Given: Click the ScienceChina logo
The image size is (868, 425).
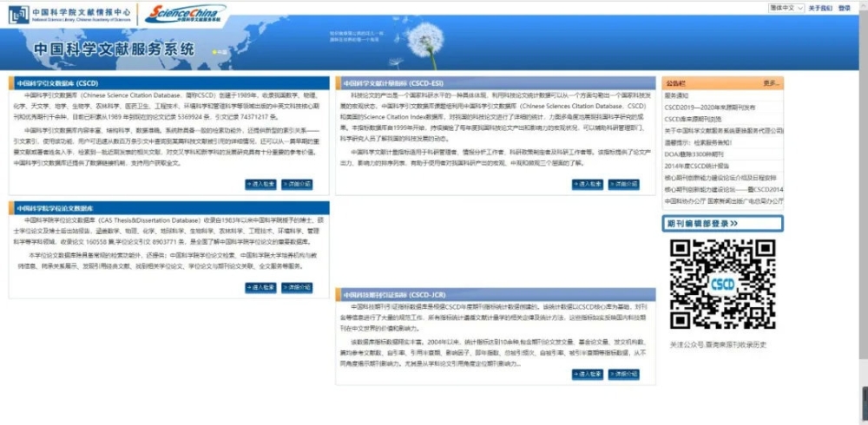Looking at the screenshot, I should pyautogui.click(x=186, y=14).
